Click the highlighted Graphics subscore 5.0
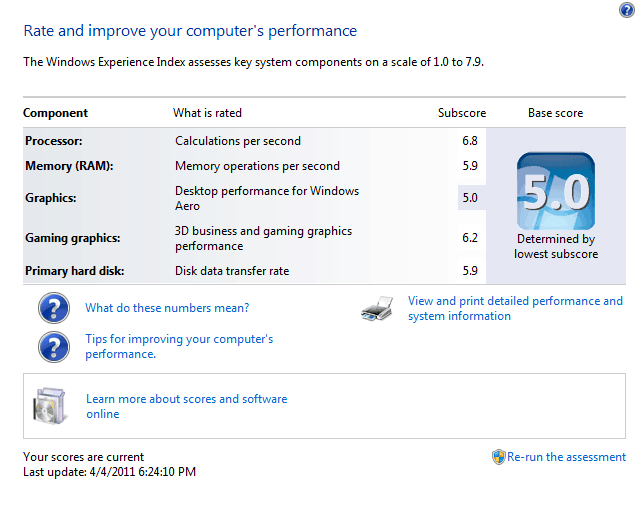 tap(470, 198)
